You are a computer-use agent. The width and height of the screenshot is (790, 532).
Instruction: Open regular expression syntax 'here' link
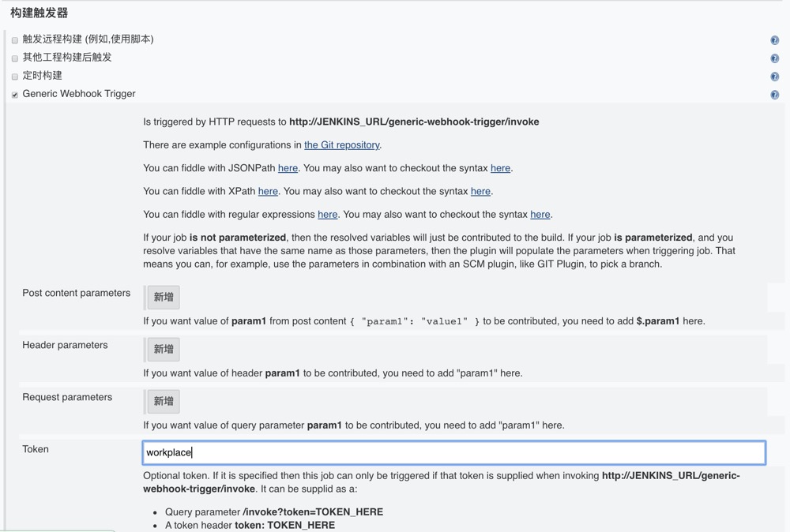[540, 214]
